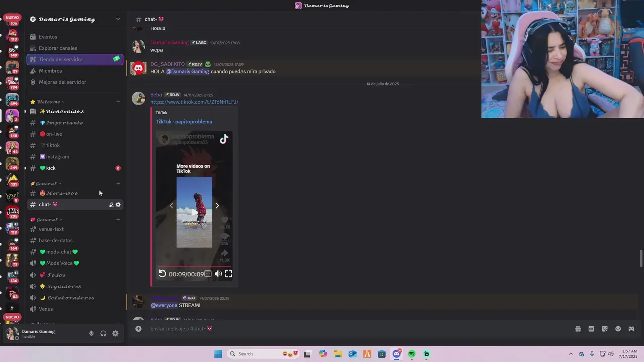Mute the TikTok video volume
The height and width of the screenshot is (362, 644).
[218, 274]
